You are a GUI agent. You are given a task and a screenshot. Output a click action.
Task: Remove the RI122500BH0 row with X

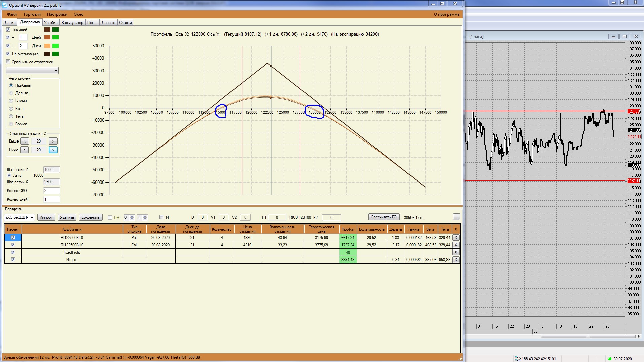click(x=456, y=245)
